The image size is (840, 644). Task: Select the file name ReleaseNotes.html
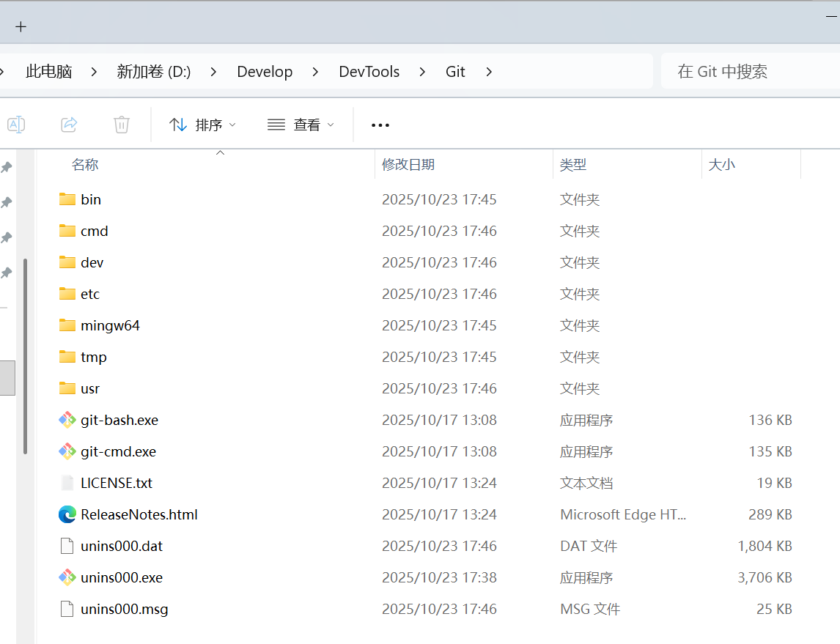pos(139,514)
